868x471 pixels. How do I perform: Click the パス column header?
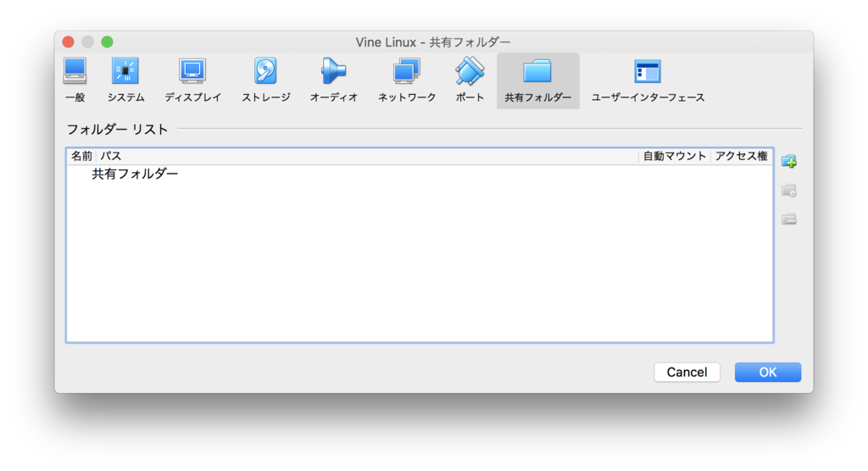367,156
